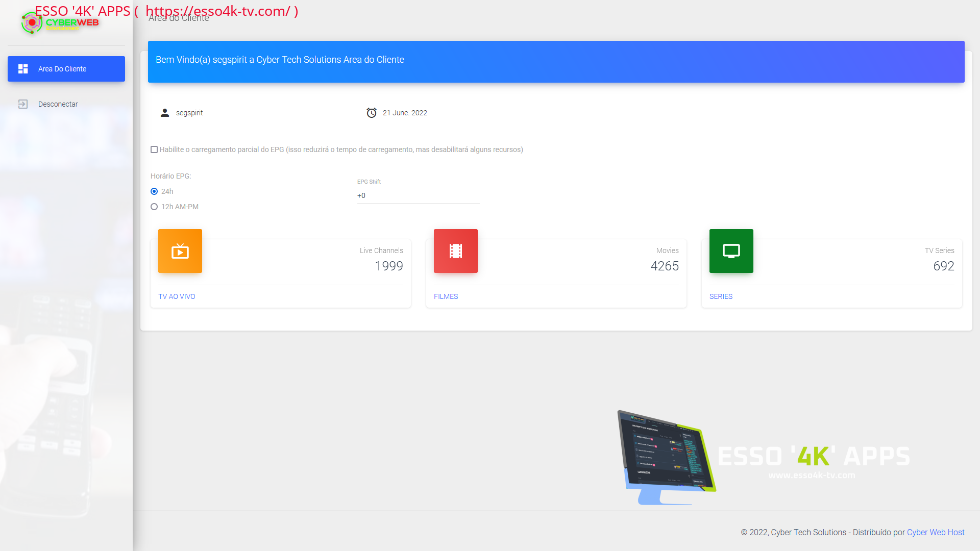Click the EPG Shift input field
Viewport: 980px width, 551px height.
[x=419, y=196]
